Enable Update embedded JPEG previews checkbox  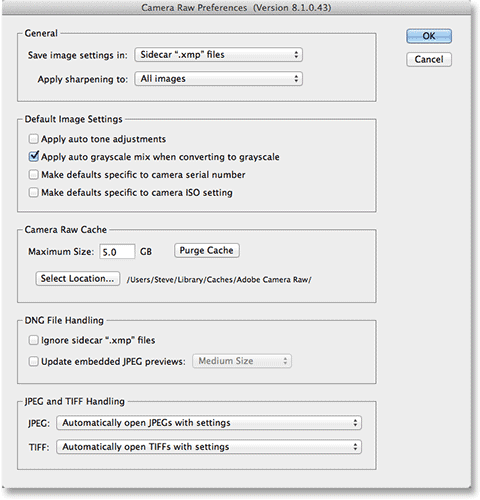(33, 361)
